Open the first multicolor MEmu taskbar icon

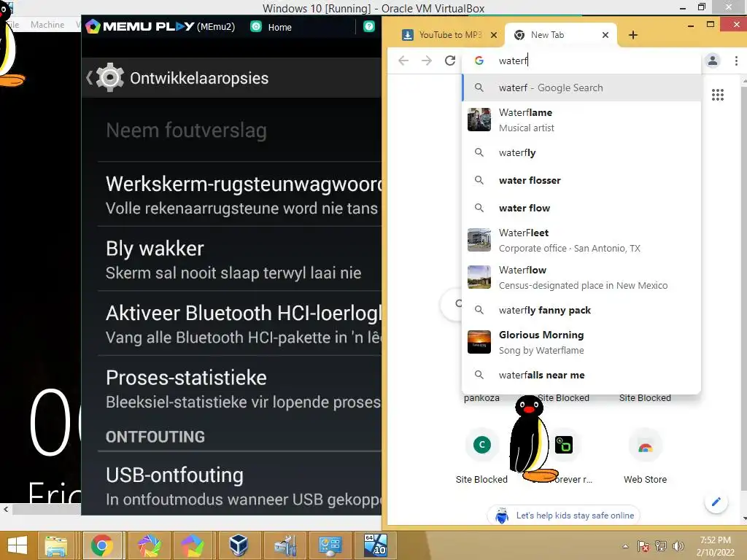(x=149, y=545)
